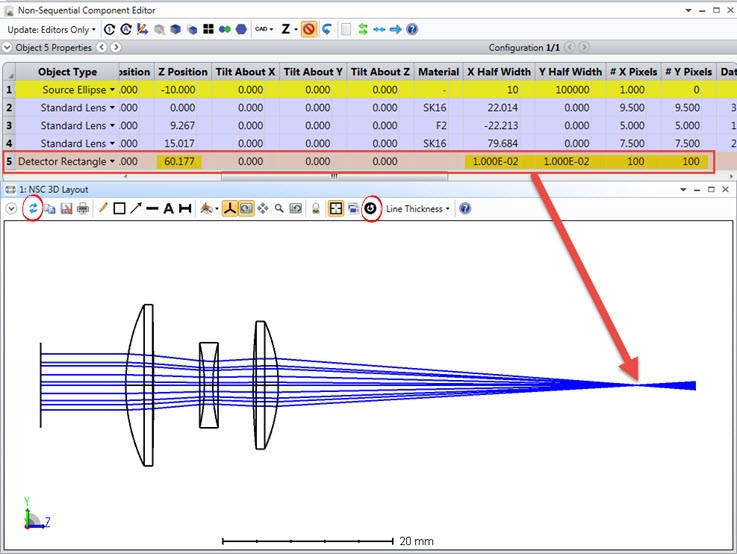Select F2 material cell in row 3
This screenshot has width=737, height=554.
pos(438,125)
